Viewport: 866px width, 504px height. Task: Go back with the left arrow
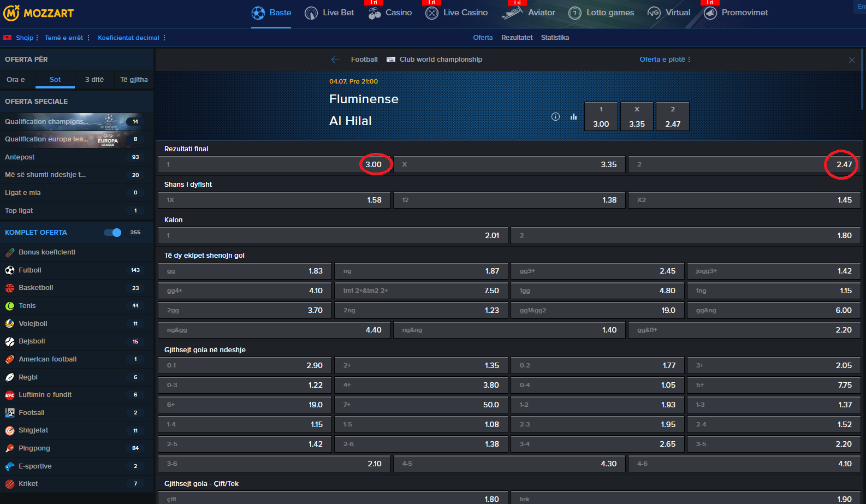tap(335, 60)
